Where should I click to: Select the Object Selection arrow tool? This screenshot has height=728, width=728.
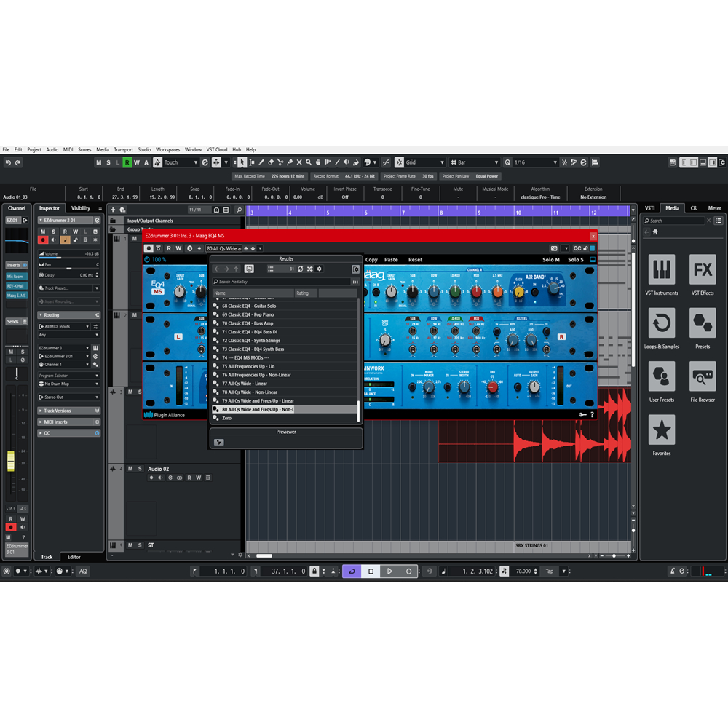coord(242,162)
